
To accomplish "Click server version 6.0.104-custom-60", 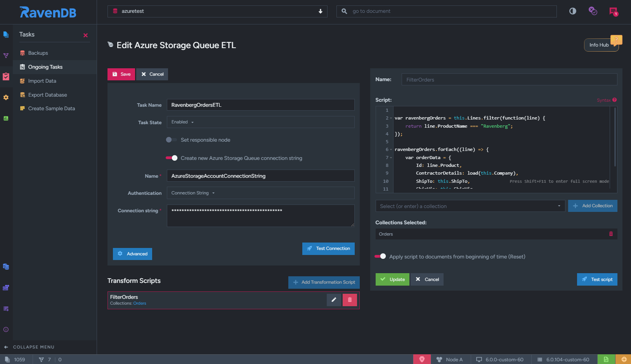I will (x=563, y=359).
